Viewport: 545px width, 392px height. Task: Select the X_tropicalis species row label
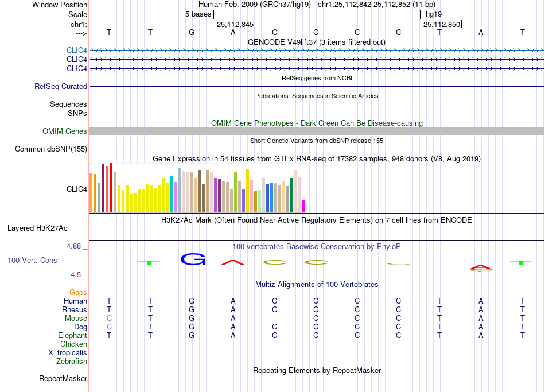pyautogui.click(x=68, y=353)
